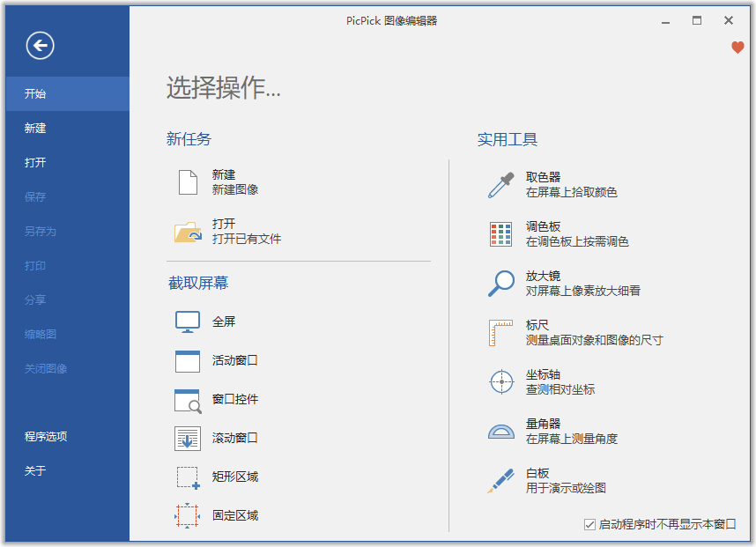The image size is (756, 547).
Task: Click 分享 in the sidebar
Action: pyautogui.click(x=68, y=299)
